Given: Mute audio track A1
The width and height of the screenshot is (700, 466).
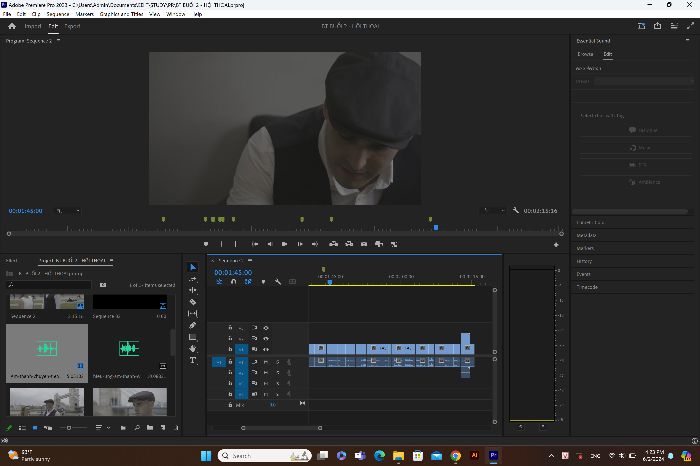Looking at the screenshot, I should click(x=266, y=362).
